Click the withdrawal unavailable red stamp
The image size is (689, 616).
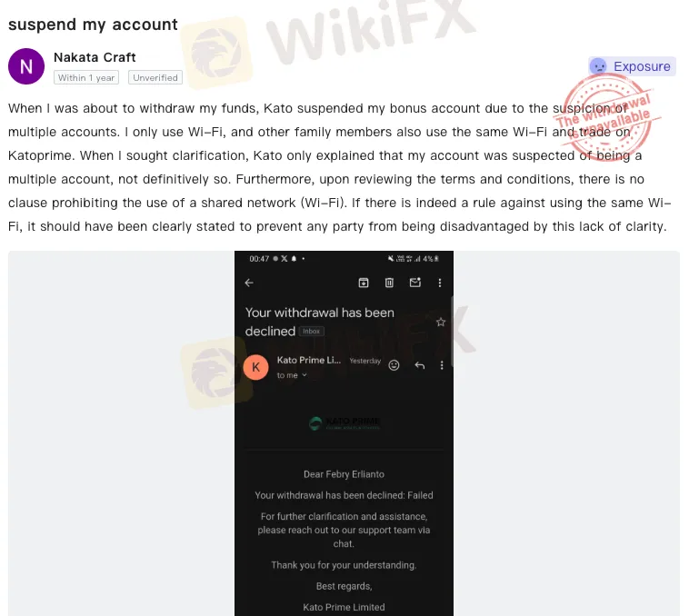pos(606,118)
